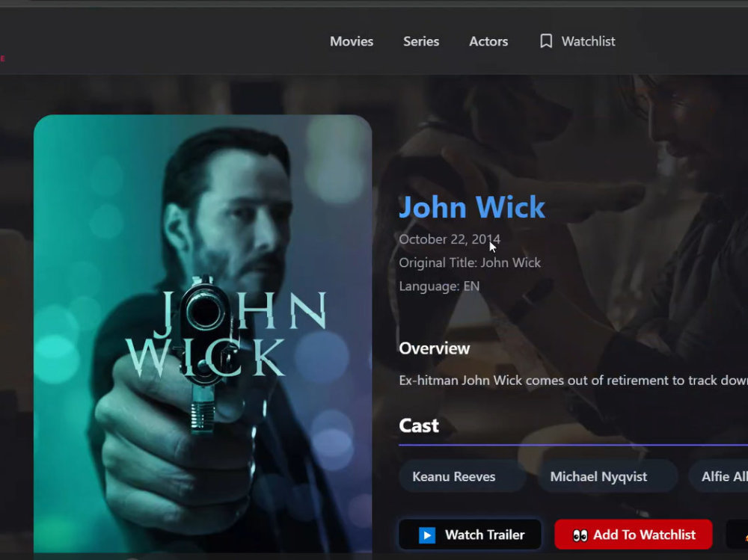Click Add To Watchlist button
The height and width of the screenshot is (560, 748).
click(634, 535)
